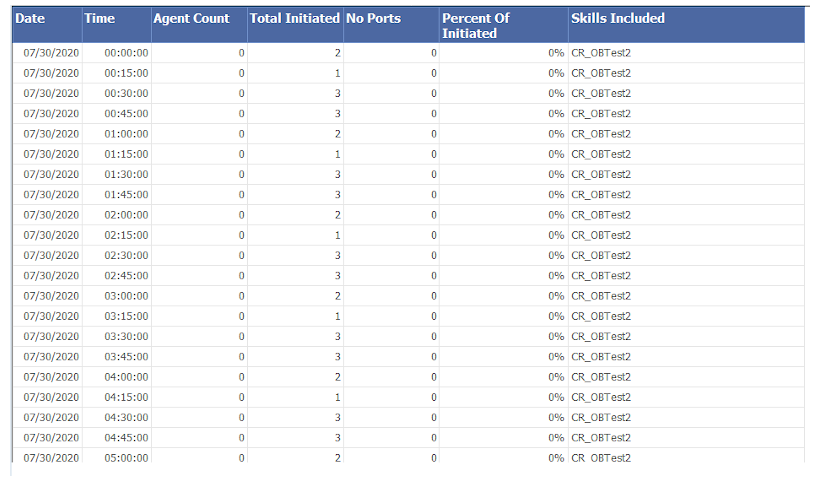Select the Total Initiated column header
The image size is (816, 499).
pos(295,25)
